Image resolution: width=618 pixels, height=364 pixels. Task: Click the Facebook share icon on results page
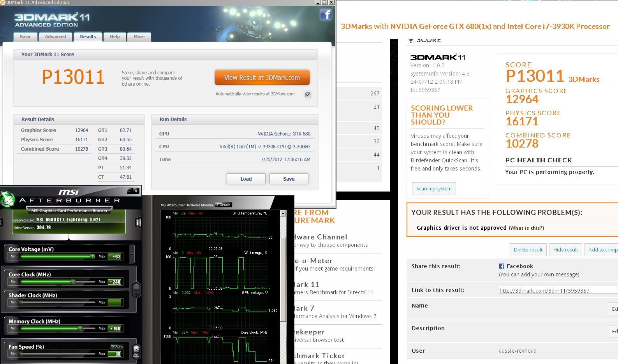(502, 266)
